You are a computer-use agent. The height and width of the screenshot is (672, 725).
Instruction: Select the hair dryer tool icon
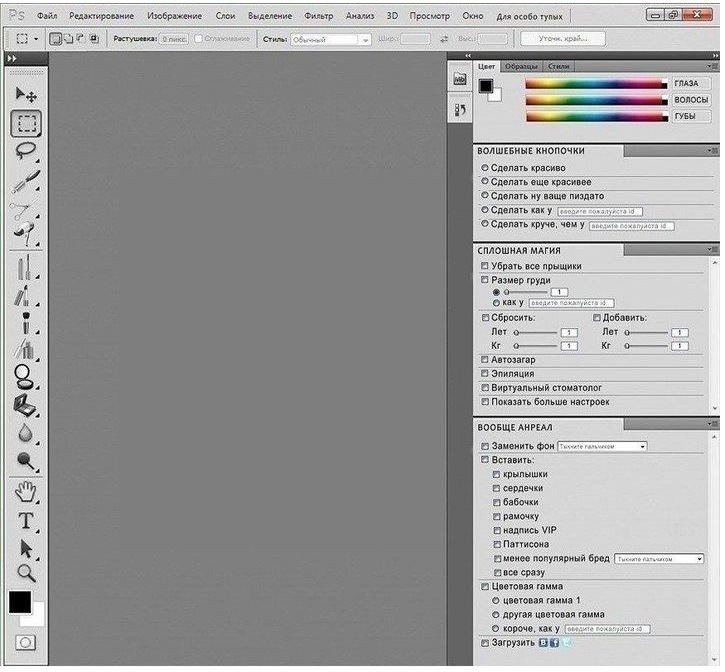click(x=25, y=237)
